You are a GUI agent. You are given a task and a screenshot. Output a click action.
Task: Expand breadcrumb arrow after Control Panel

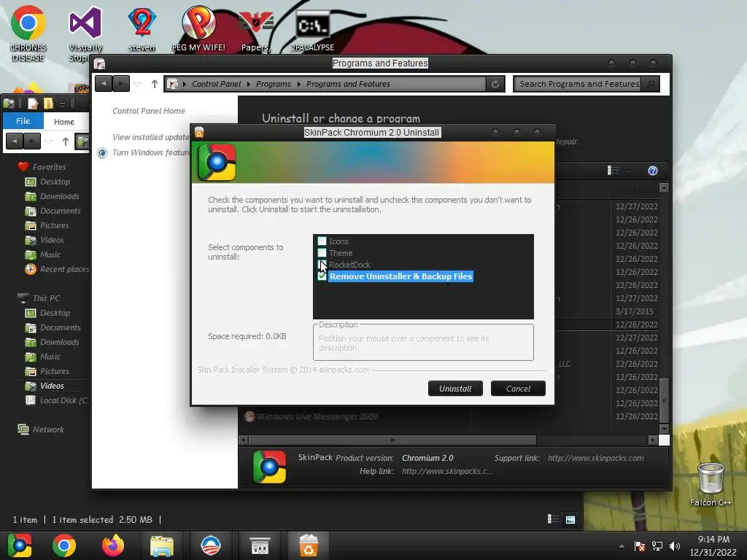pyautogui.click(x=248, y=84)
